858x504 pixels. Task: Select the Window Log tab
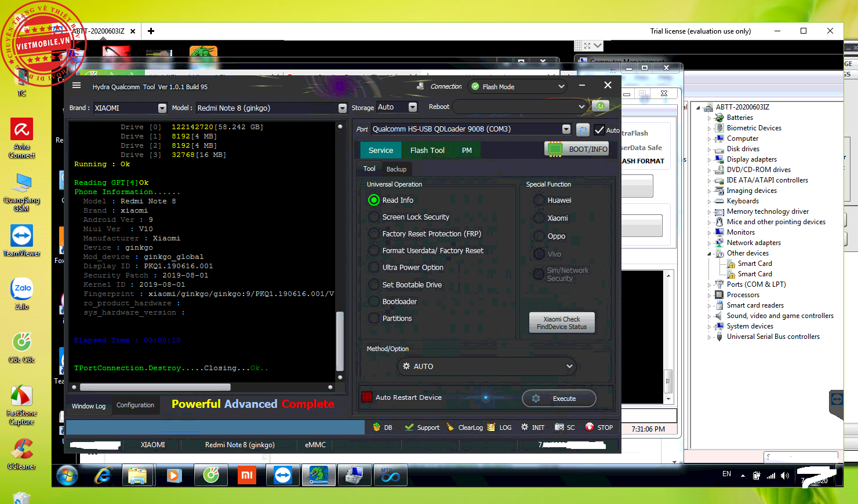click(x=89, y=406)
